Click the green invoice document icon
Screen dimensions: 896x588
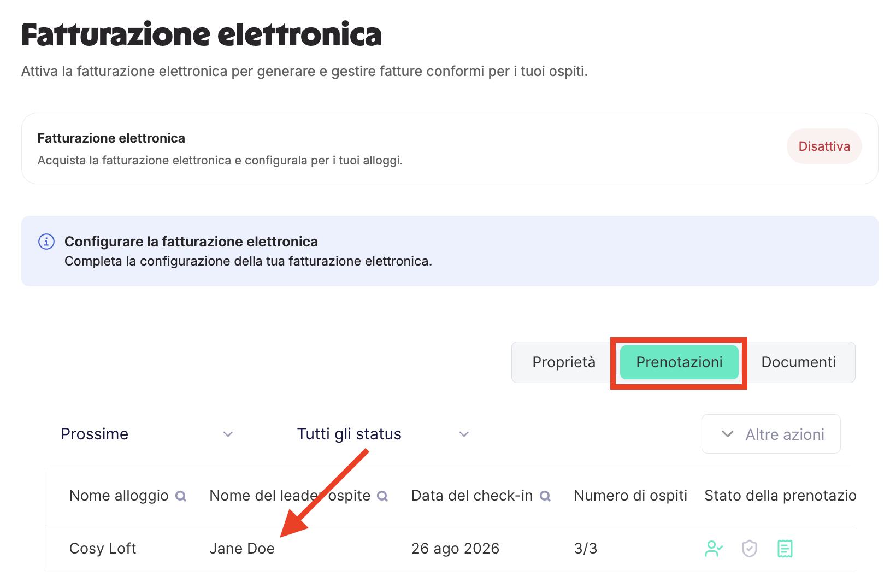785,549
